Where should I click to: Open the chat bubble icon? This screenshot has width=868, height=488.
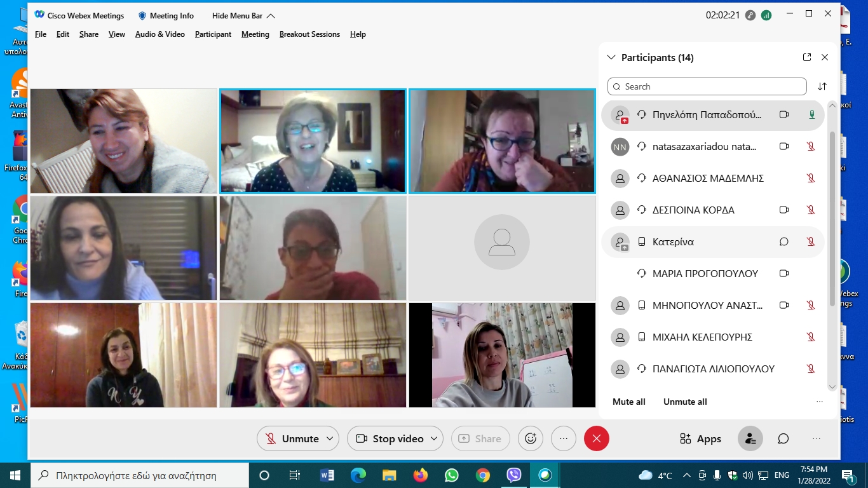coord(783,438)
